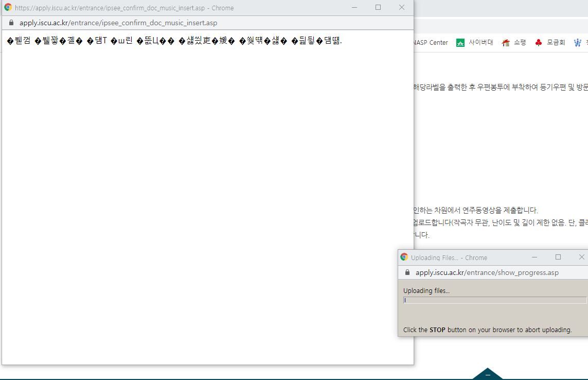Maximize the Uploading Files window
Image resolution: width=588 pixels, height=380 pixels.
pos(558,257)
